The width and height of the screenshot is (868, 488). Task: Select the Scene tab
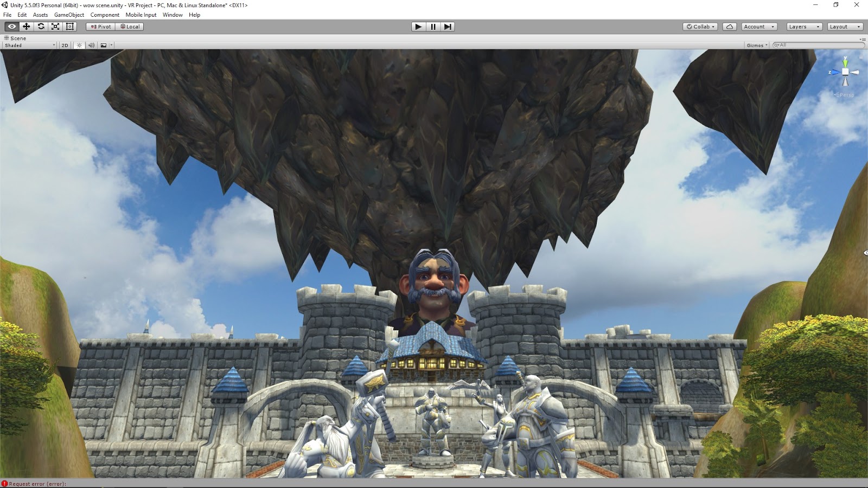tap(15, 38)
